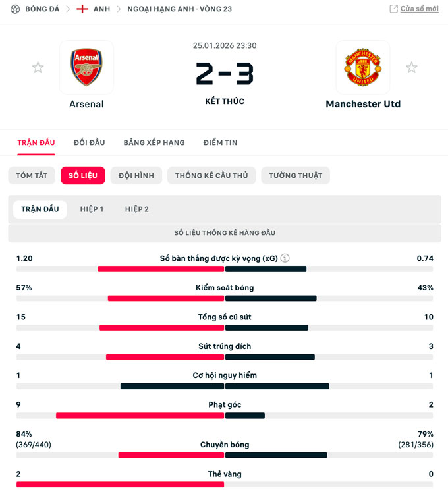448x492 pixels.
Task: Favorite Arsenal with the star
Action: pos(38,67)
